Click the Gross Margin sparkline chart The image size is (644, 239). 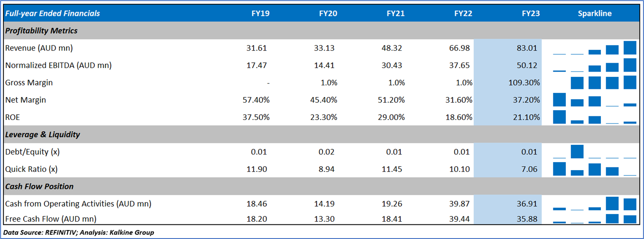pos(595,83)
